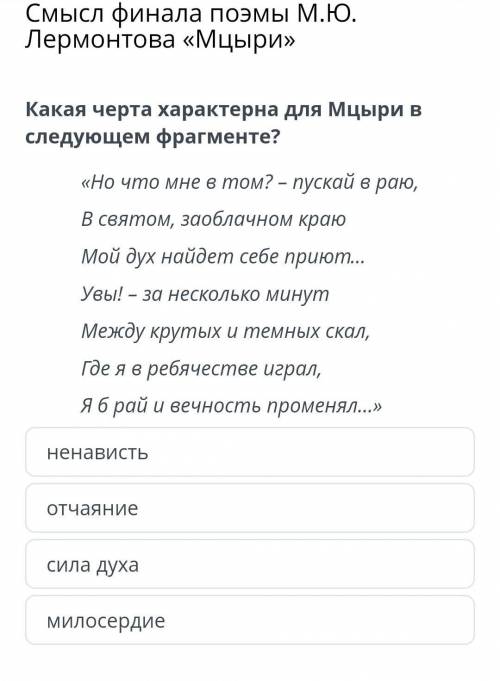Click the word «фрагменте» in the bold question

(214, 137)
